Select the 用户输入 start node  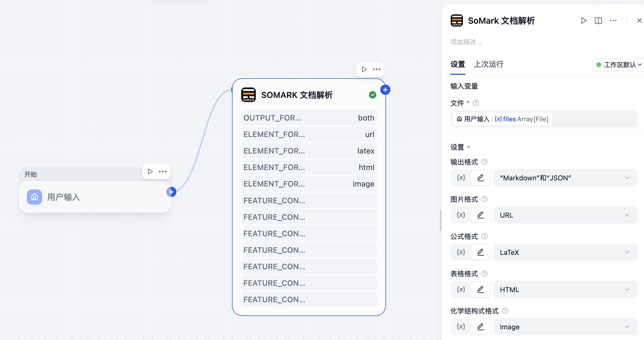point(95,197)
